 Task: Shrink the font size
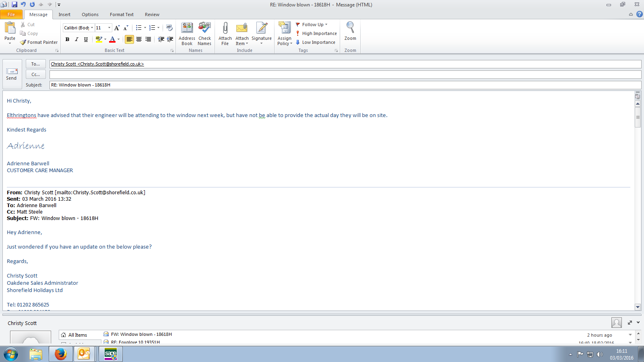126,28
